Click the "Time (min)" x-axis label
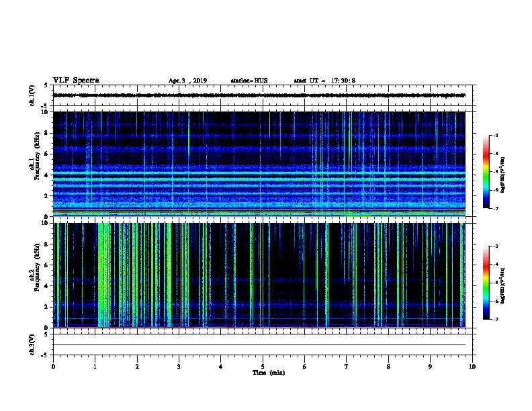This screenshot has height=411, width=532. 269,373
